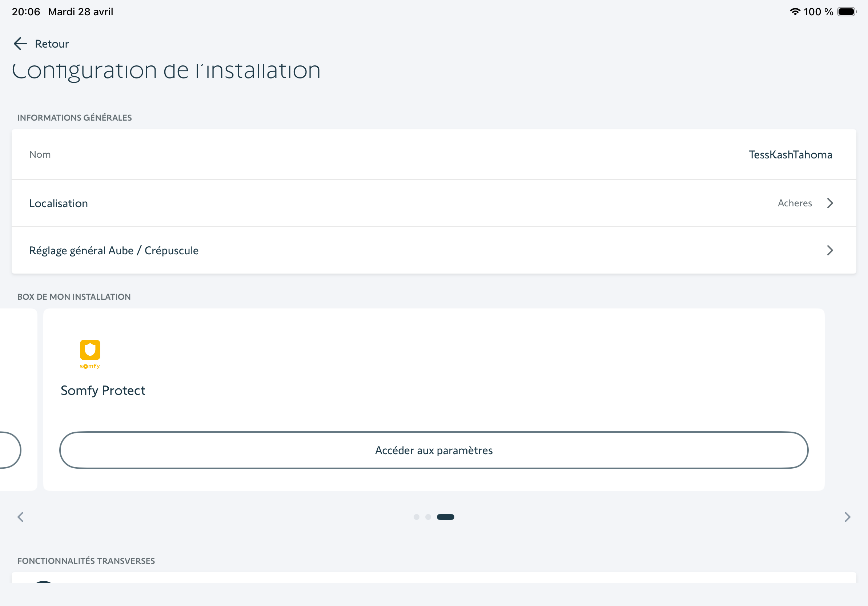868x606 pixels.
Task: Expand the Aube / Crépuscule chevron
Action: 830,250
